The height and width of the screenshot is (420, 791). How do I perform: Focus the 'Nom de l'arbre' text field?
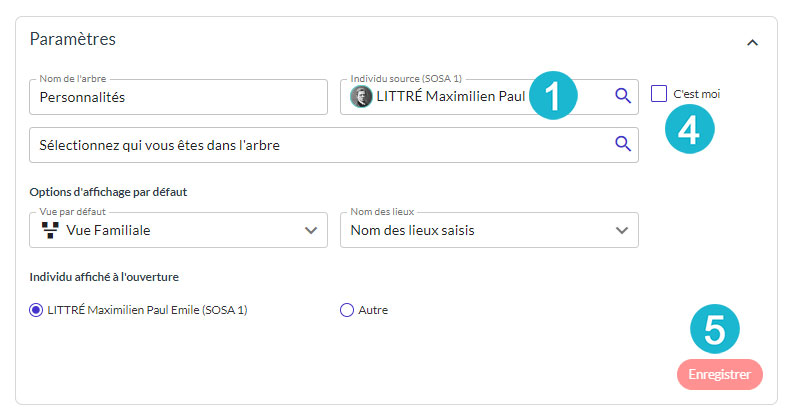point(180,98)
